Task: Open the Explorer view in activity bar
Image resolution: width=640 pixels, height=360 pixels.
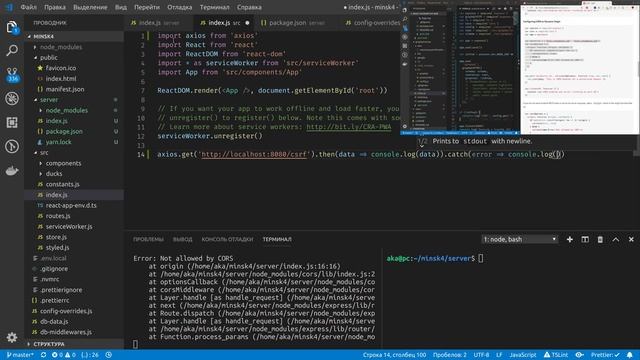Action: 12,28
